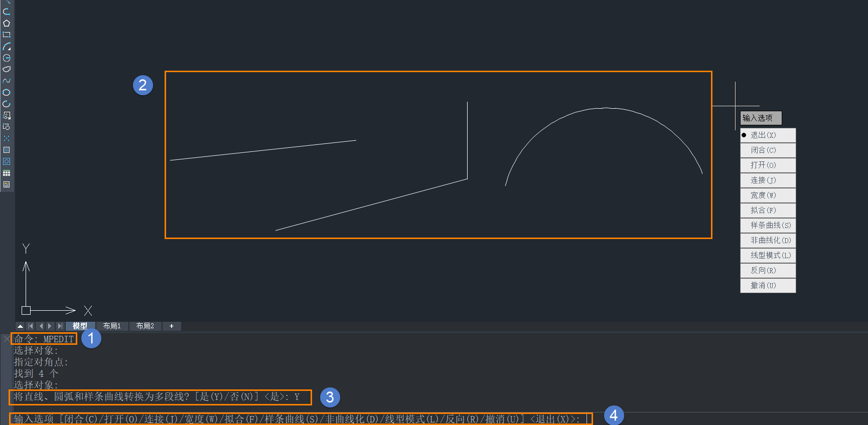Select the Region tool icon
This screenshot has width=868, height=425.
point(7,161)
